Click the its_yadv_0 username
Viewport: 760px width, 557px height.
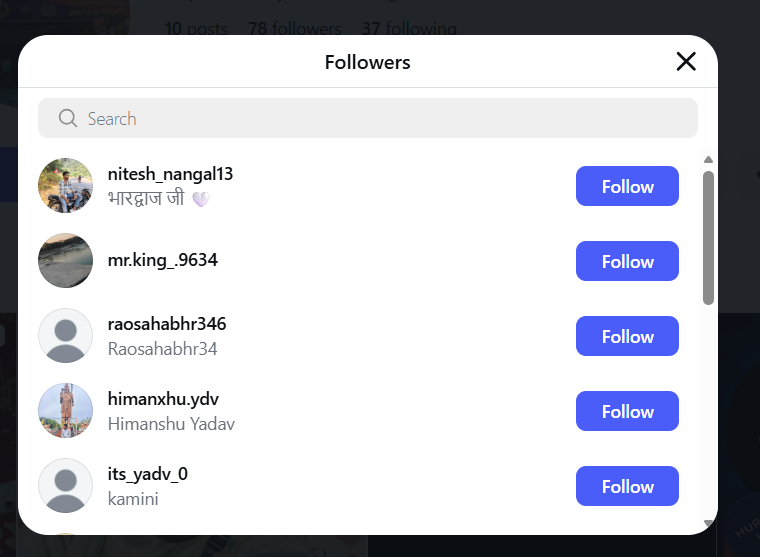pyautogui.click(x=148, y=474)
